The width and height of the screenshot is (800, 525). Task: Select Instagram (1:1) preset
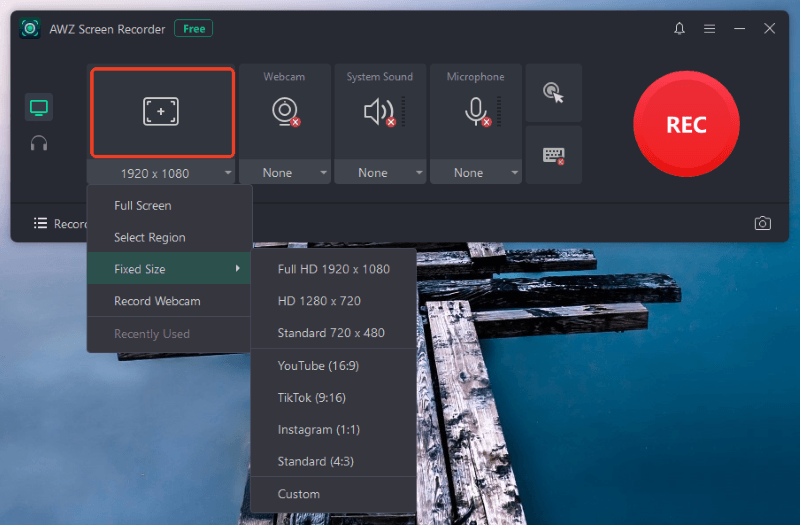(x=334, y=430)
